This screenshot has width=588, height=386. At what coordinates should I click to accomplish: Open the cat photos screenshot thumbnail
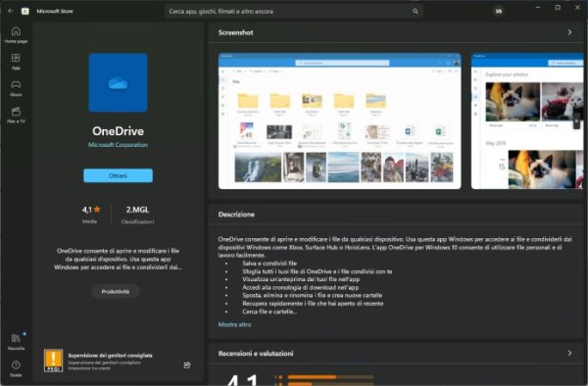point(527,121)
